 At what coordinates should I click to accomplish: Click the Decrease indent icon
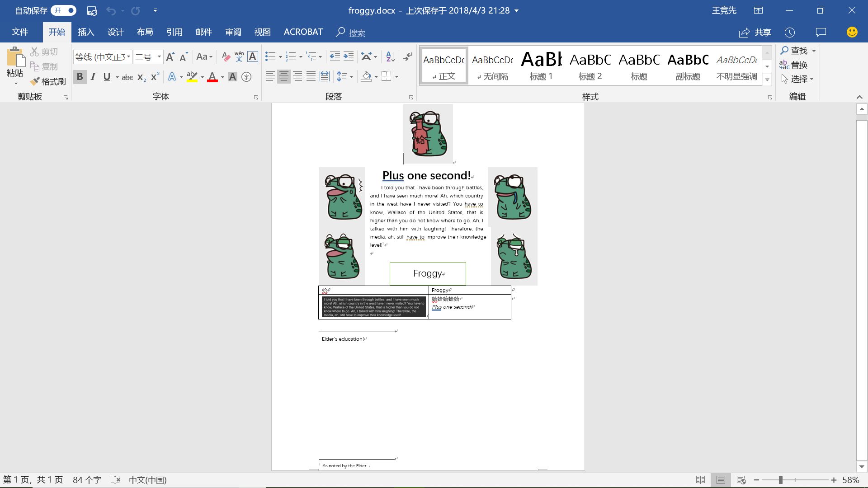coord(335,57)
